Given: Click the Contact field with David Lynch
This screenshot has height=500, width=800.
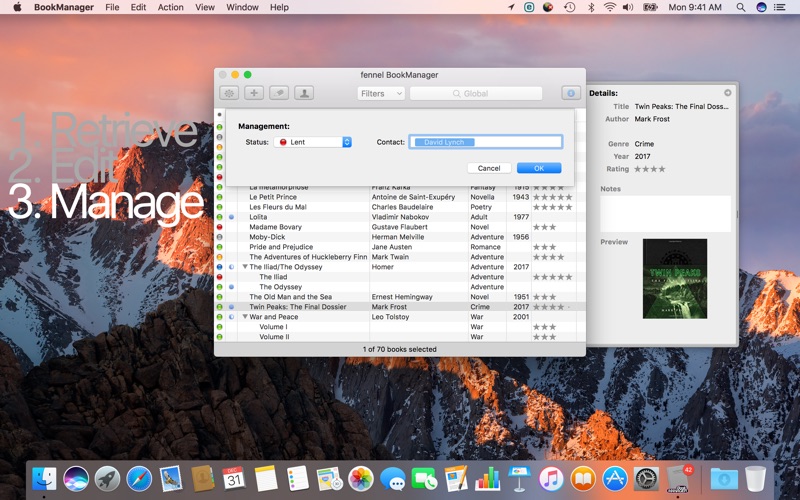Looking at the screenshot, I should pyautogui.click(x=486, y=142).
